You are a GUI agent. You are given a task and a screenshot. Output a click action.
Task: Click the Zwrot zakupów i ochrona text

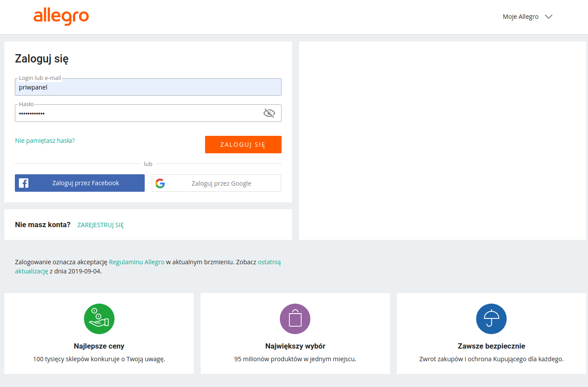coord(491,359)
